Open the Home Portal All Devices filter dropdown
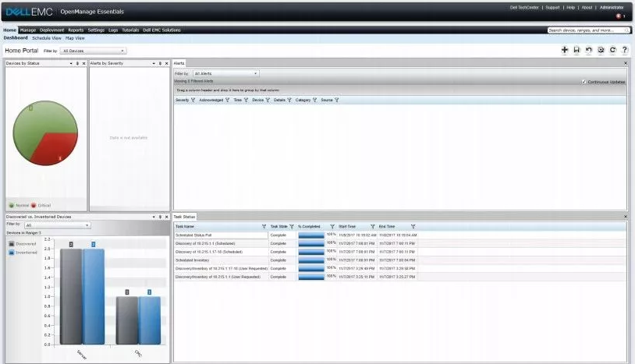 [94, 51]
